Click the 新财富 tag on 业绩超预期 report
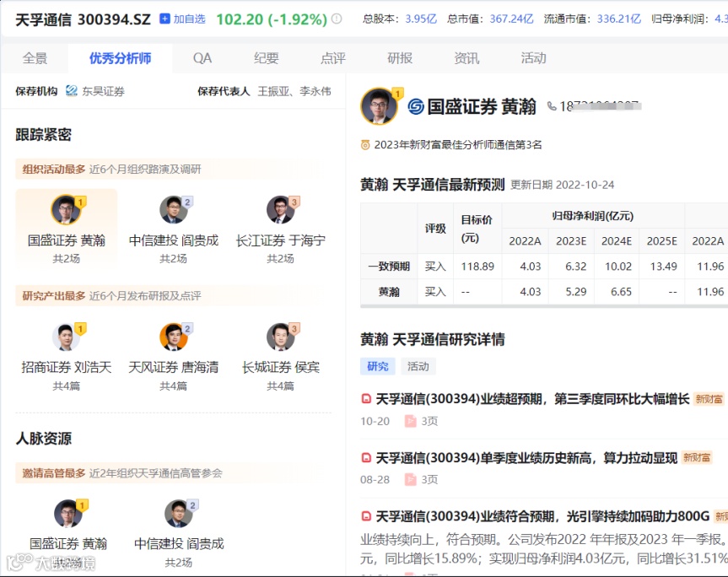 click(x=709, y=399)
